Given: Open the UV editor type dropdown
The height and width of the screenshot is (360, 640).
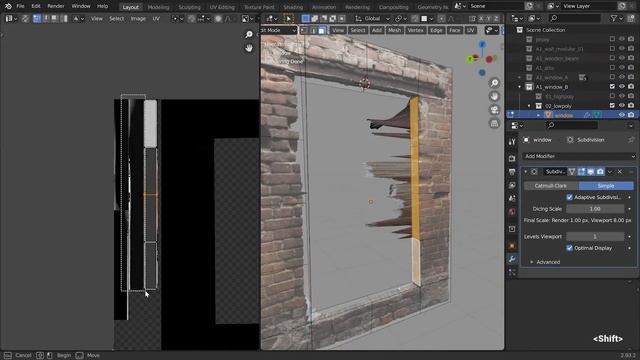Looking at the screenshot, I should click(x=11, y=18).
